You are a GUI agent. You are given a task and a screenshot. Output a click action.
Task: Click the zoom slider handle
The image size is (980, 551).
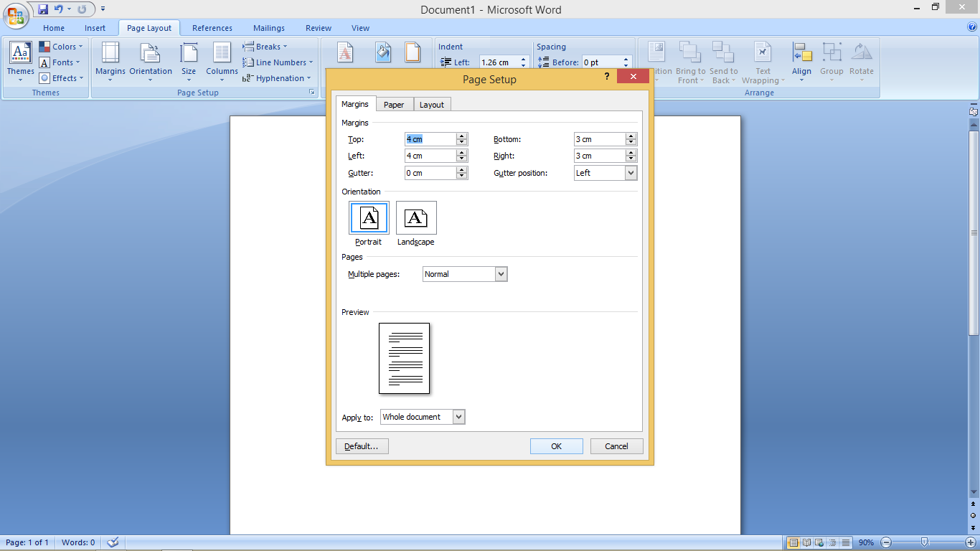pos(925,542)
